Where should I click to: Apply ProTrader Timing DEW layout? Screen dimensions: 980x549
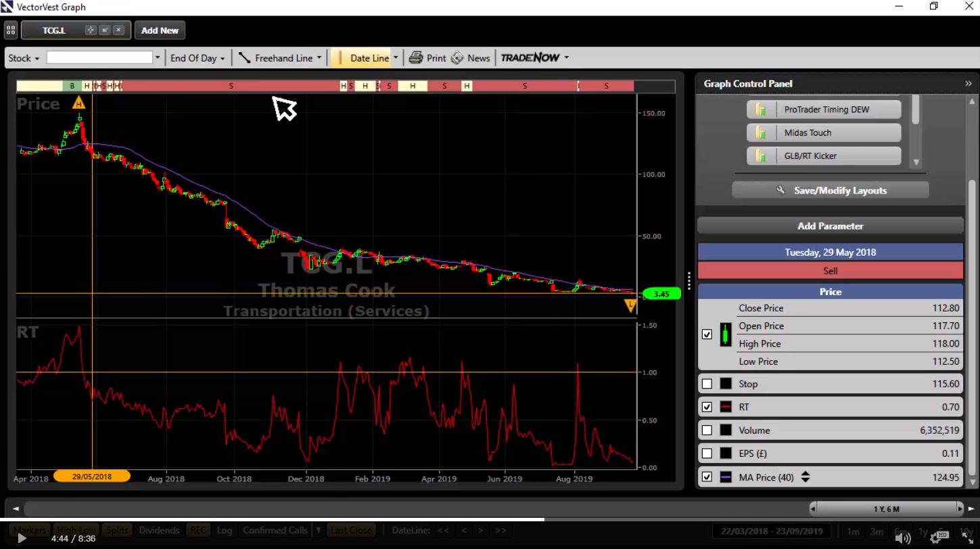pyautogui.click(x=824, y=110)
